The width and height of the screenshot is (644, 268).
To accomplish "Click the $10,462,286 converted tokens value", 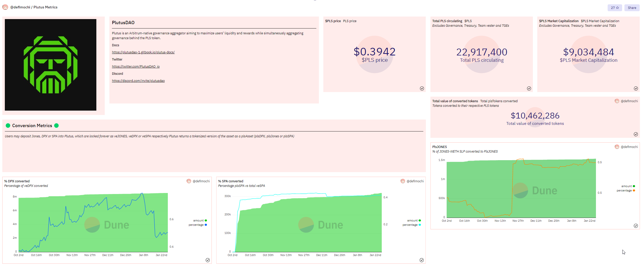I will pos(535,116).
